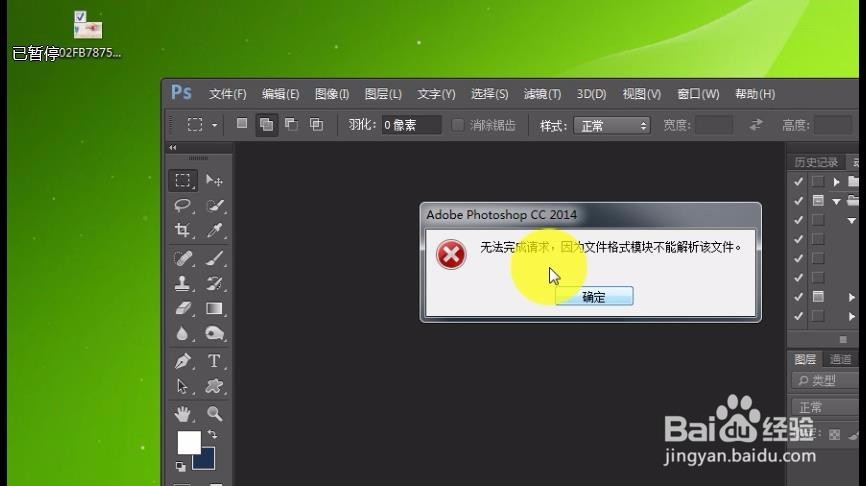Select the Gradient tool
The image size is (866, 486).
(x=214, y=308)
